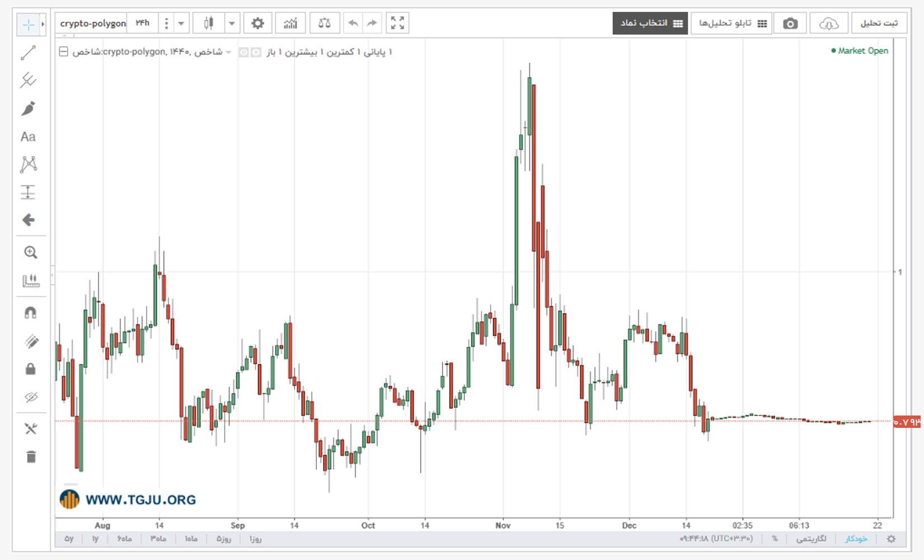Choose the pitchfork tool in sidebar
The width and height of the screenshot is (924, 560).
(x=28, y=80)
